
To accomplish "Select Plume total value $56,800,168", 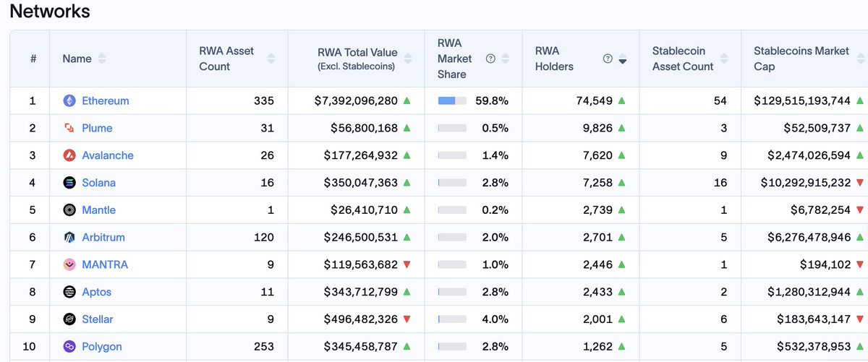I will point(364,128).
